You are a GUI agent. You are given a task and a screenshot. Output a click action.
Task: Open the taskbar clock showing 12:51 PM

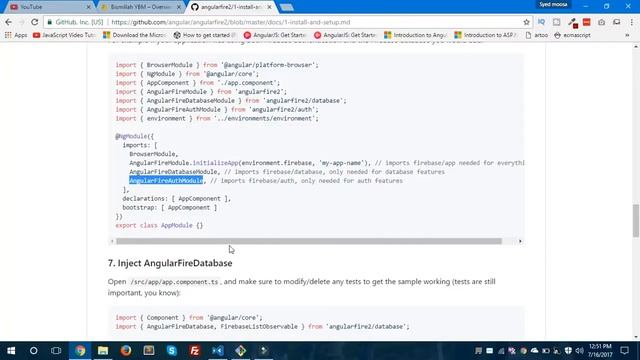coord(600,351)
